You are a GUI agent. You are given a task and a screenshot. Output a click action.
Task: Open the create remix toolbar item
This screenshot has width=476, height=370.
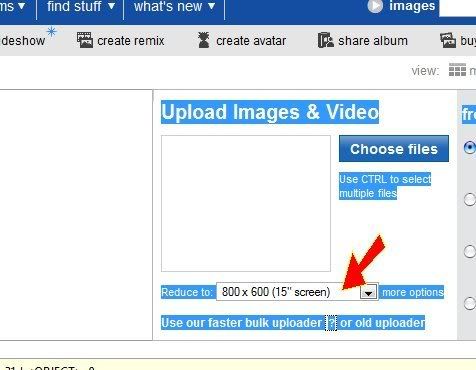(x=121, y=41)
